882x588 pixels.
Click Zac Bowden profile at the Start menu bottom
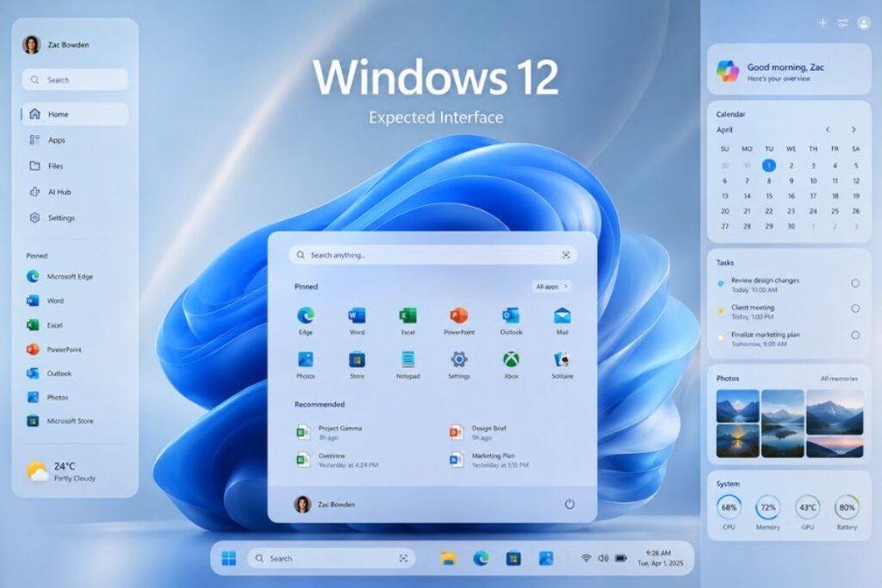coord(325,504)
